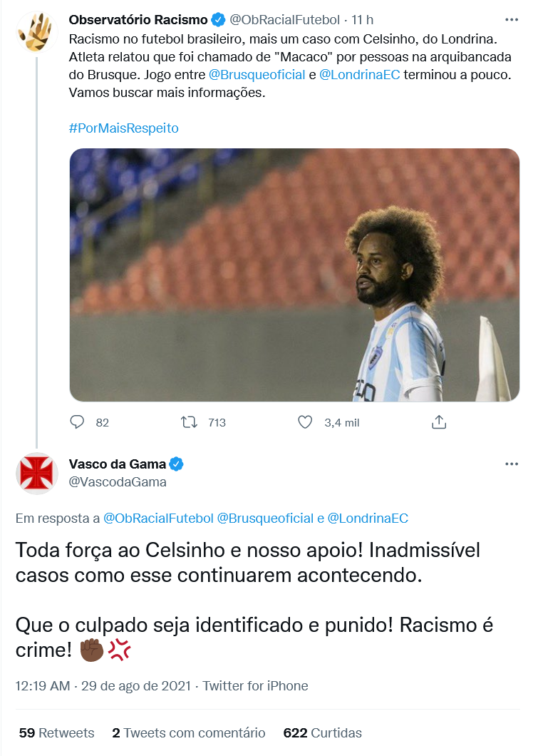Click verified badge beside Observatório Racismo

218,20
